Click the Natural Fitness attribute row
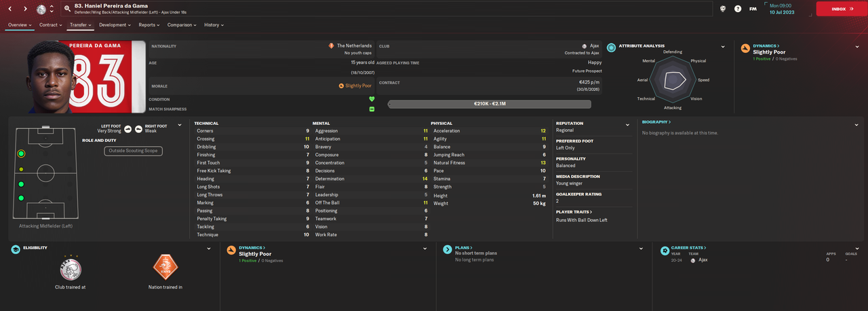 490,163
